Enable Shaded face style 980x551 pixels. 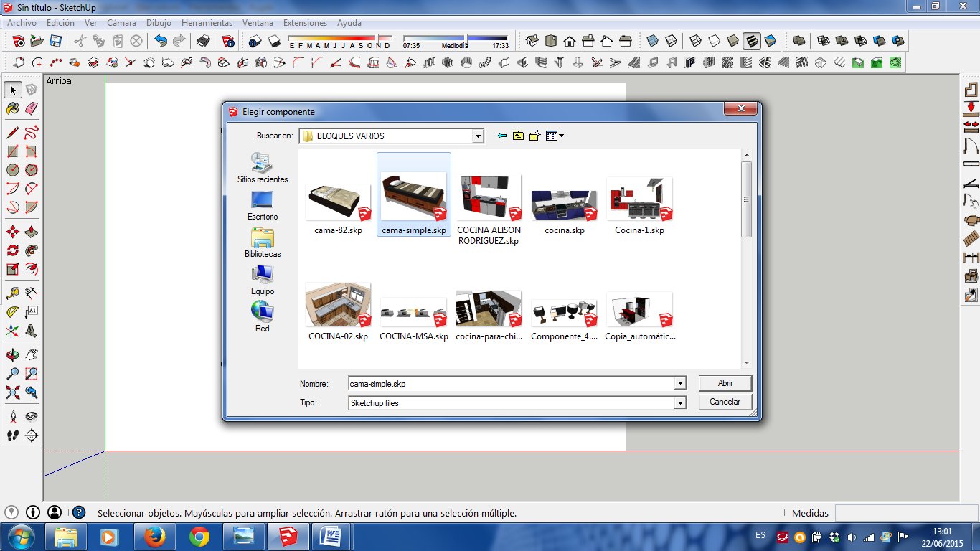(733, 41)
